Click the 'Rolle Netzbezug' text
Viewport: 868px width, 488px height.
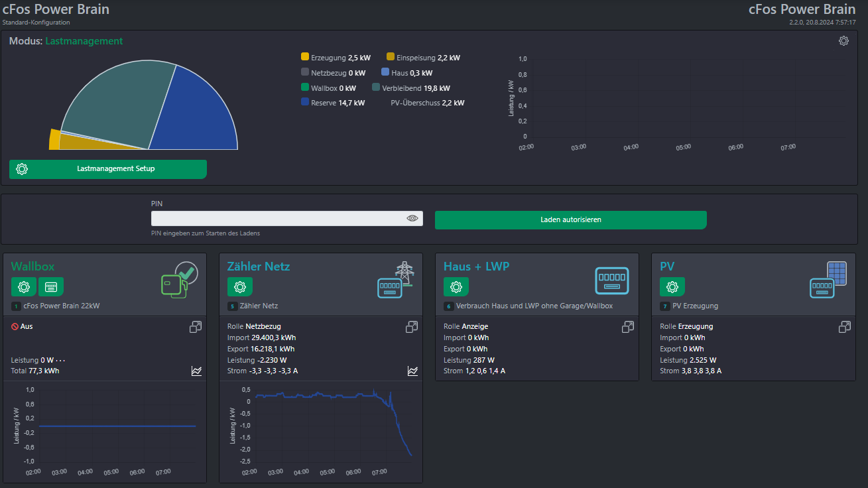(254, 326)
